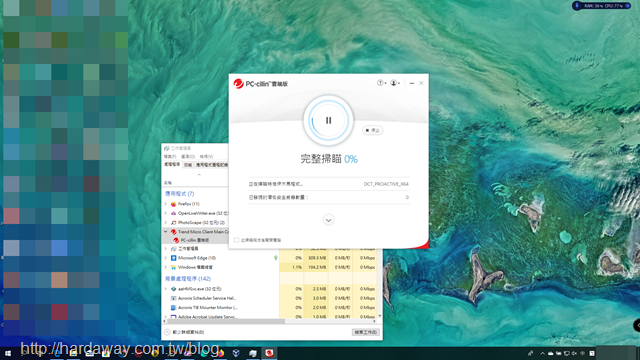This screenshot has height=360, width=640.
Task: Show hidden system tray icons chevron
Action: (542, 353)
